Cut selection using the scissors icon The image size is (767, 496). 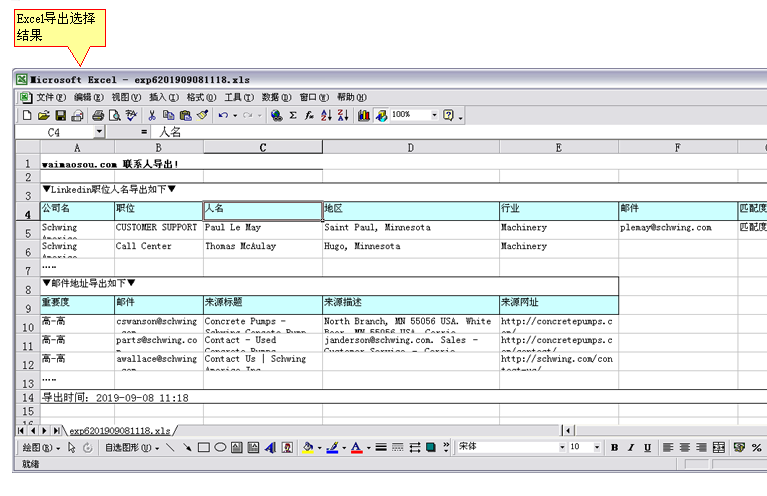click(x=152, y=115)
